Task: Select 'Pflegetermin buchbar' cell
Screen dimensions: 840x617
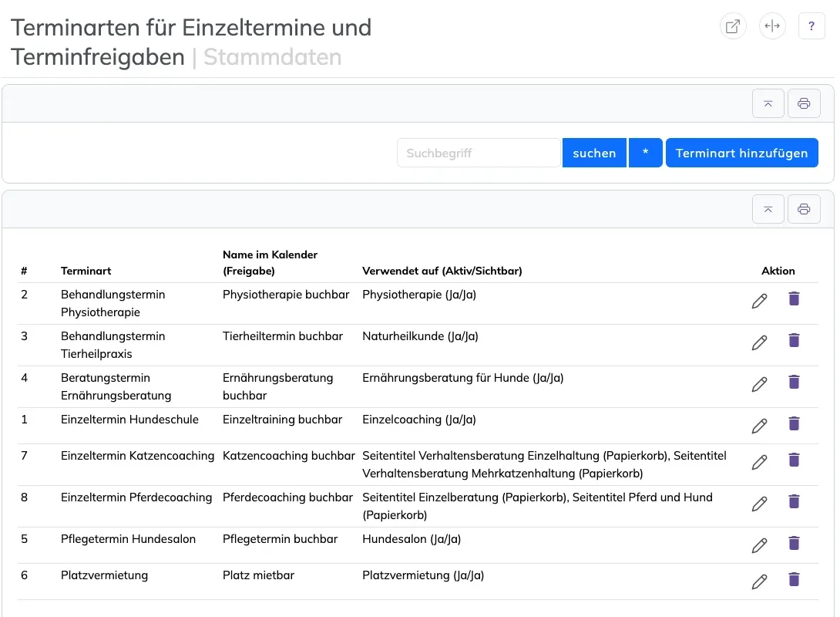Action: pos(281,539)
